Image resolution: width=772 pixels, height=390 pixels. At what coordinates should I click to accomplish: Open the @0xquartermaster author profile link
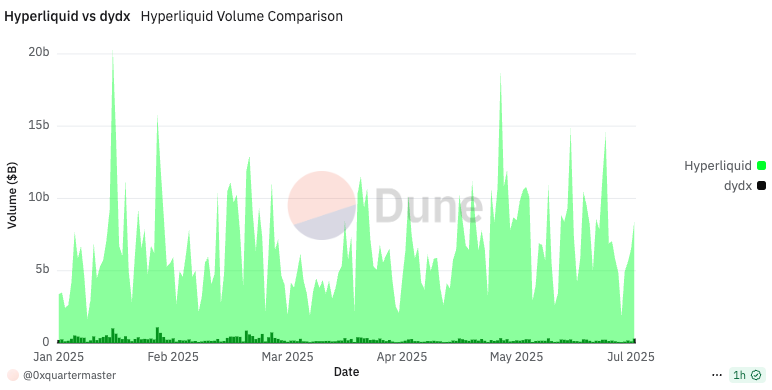tap(69, 375)
